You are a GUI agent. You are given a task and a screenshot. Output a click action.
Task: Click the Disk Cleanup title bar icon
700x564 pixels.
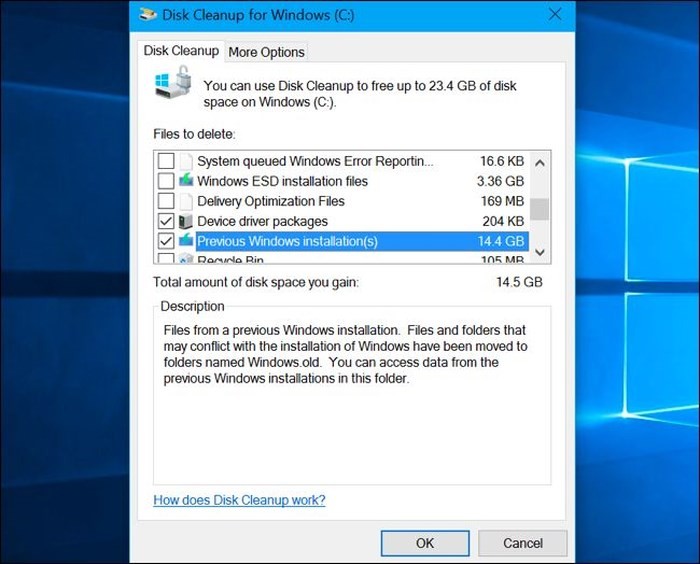[x=148, y=15]
